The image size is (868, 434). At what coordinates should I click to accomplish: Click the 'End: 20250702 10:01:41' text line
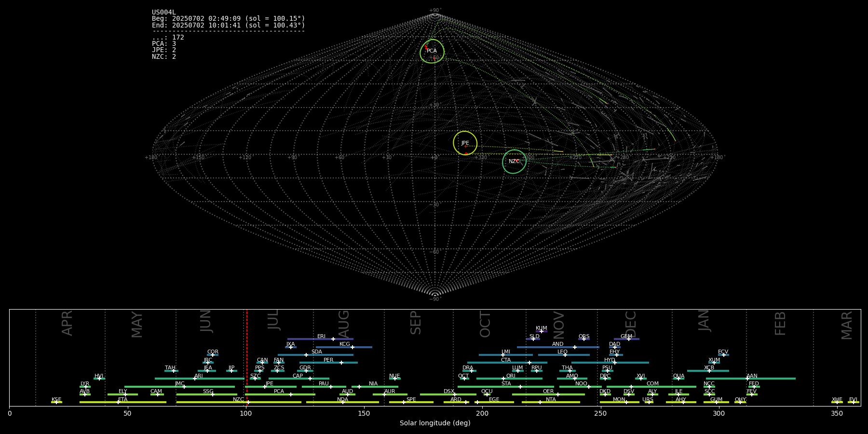pos(229,25)
